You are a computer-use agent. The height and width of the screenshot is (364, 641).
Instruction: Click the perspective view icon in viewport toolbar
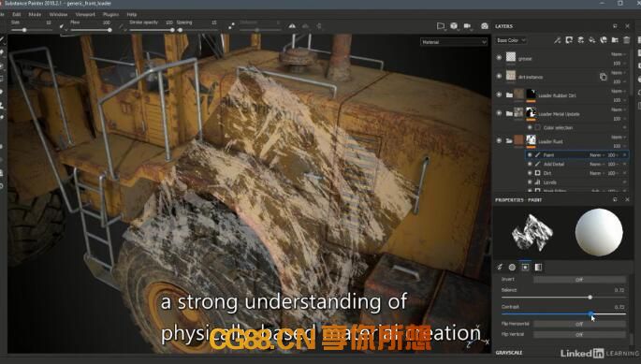pyautogui.click(x=441, y=26)
